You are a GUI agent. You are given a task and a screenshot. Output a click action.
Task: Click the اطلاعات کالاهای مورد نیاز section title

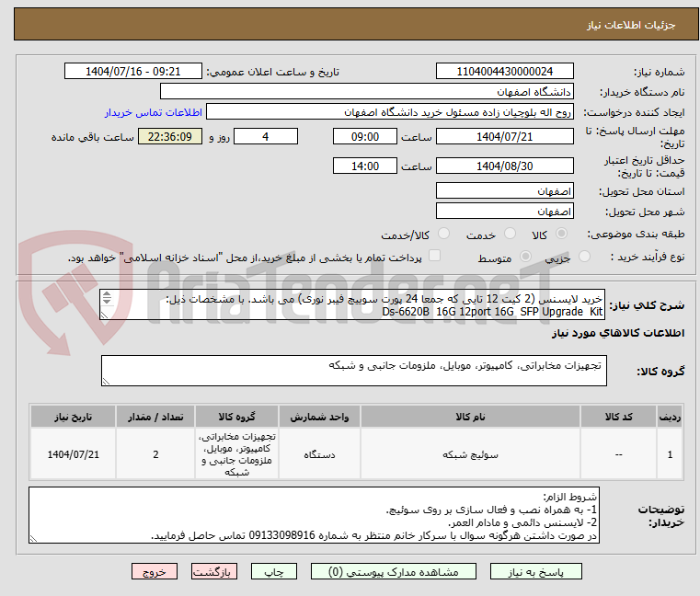click(618, 333)
